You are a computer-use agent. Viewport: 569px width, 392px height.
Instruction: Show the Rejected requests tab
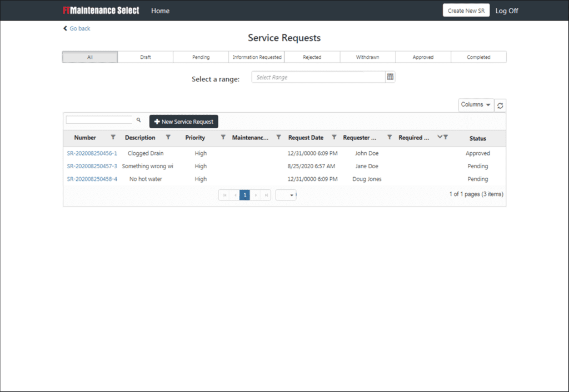tap(312, 57)
